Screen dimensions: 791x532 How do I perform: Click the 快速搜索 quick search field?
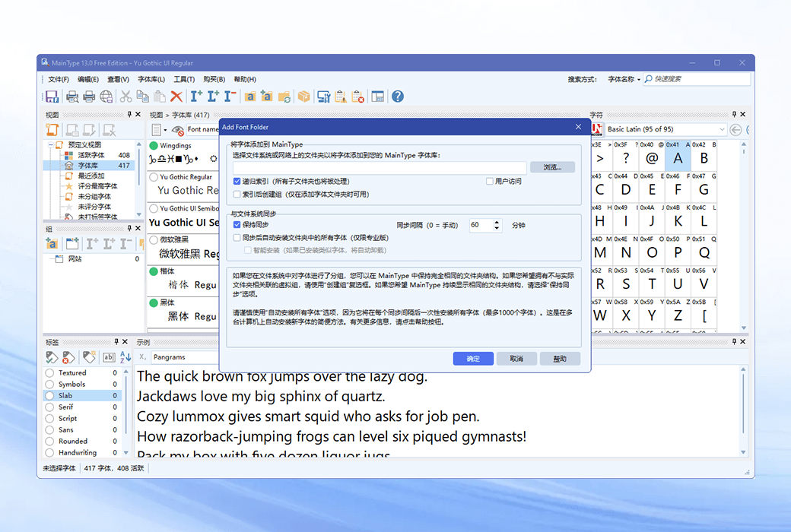tap(697, 79)
